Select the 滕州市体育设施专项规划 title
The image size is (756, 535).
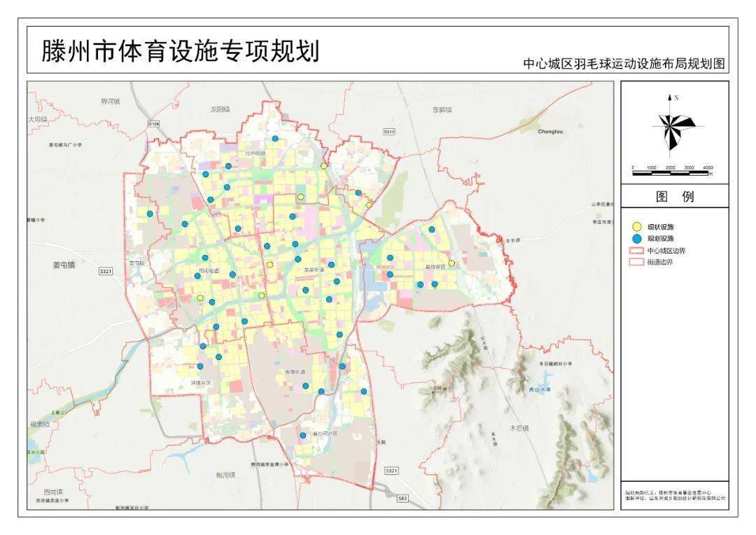pyautogui.click(x=178, y=50)
